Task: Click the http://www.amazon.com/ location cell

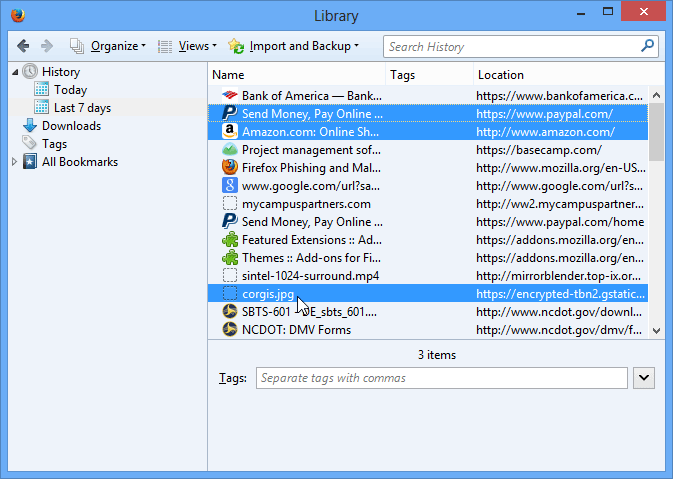Action: click(545, 131)
